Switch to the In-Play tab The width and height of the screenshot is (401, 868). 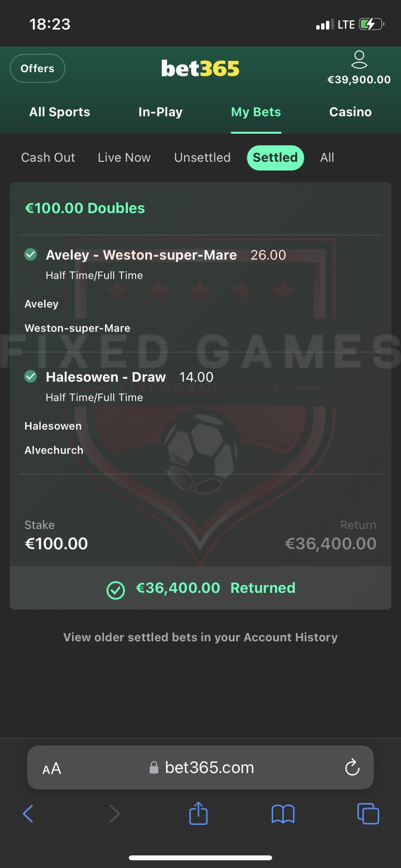160,112
